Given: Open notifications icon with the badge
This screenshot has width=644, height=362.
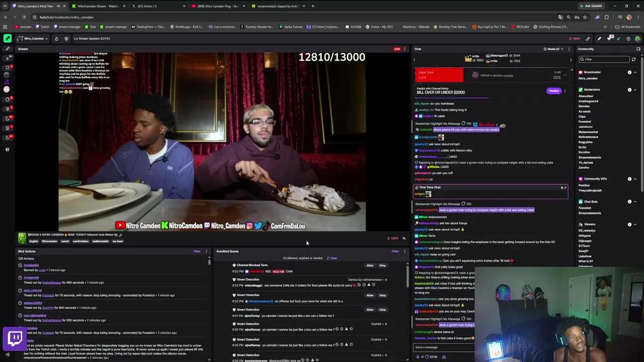Looking at the screenshot, I should (x=610, y=38).
